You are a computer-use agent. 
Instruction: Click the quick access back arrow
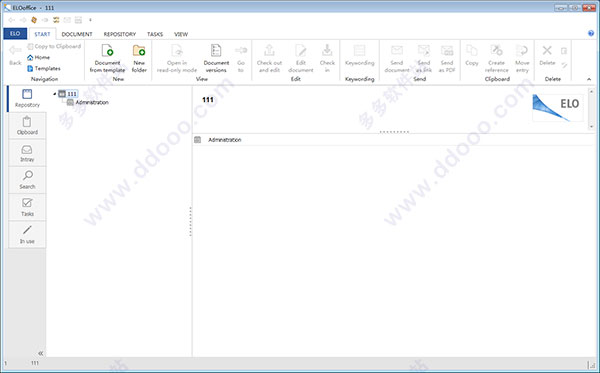coord(11,20)
